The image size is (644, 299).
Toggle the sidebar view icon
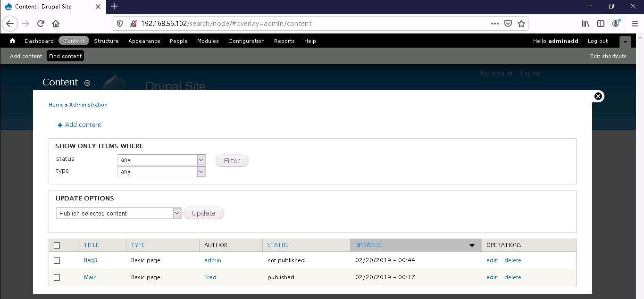click(601, 24)
